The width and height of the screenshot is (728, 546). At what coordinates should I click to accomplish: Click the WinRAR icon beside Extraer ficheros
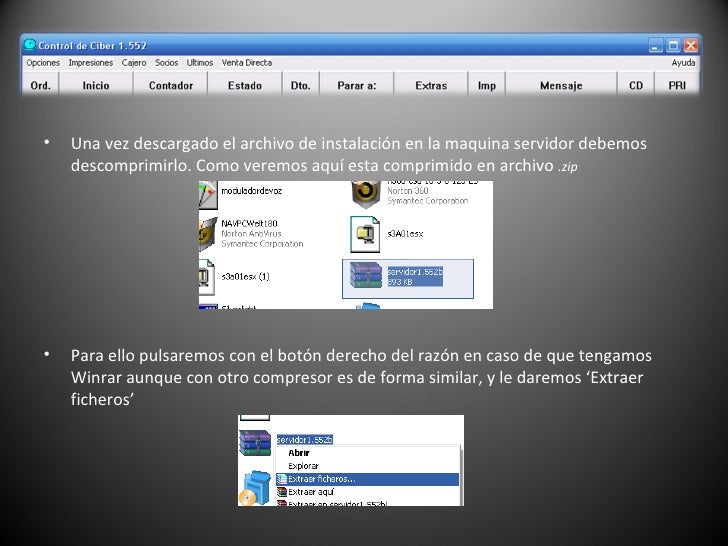point(282,479)
